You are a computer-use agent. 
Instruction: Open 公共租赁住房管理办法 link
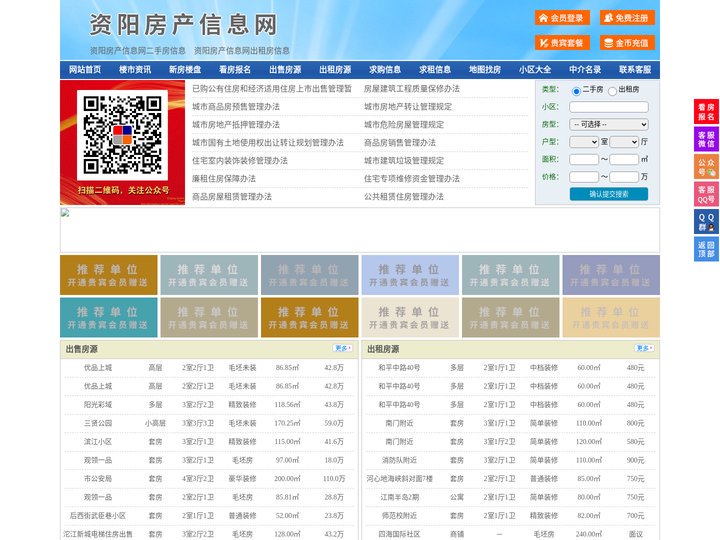(x=404, y=197)
